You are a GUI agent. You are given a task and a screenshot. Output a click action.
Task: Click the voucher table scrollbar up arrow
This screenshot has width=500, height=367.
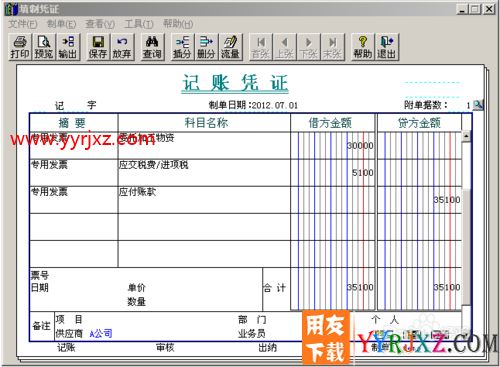pos(466,136)
